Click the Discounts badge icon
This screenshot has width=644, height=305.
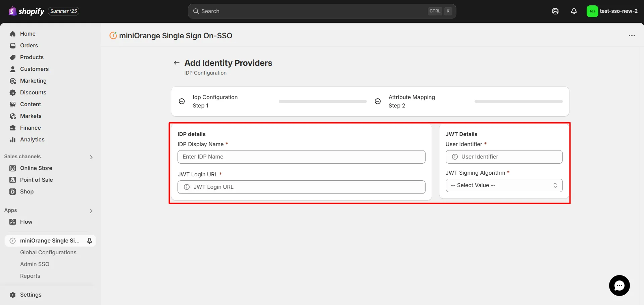[x=13, y=92]
